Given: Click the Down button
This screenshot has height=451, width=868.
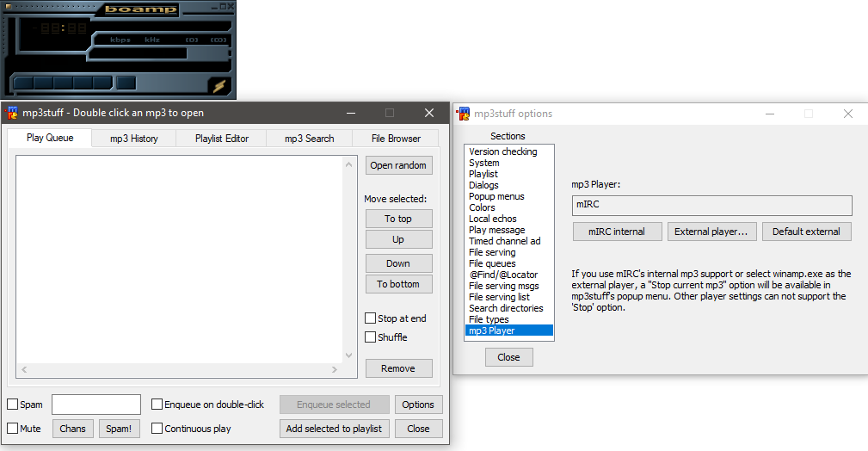Looking at the screenshot, I should (398, 263).
